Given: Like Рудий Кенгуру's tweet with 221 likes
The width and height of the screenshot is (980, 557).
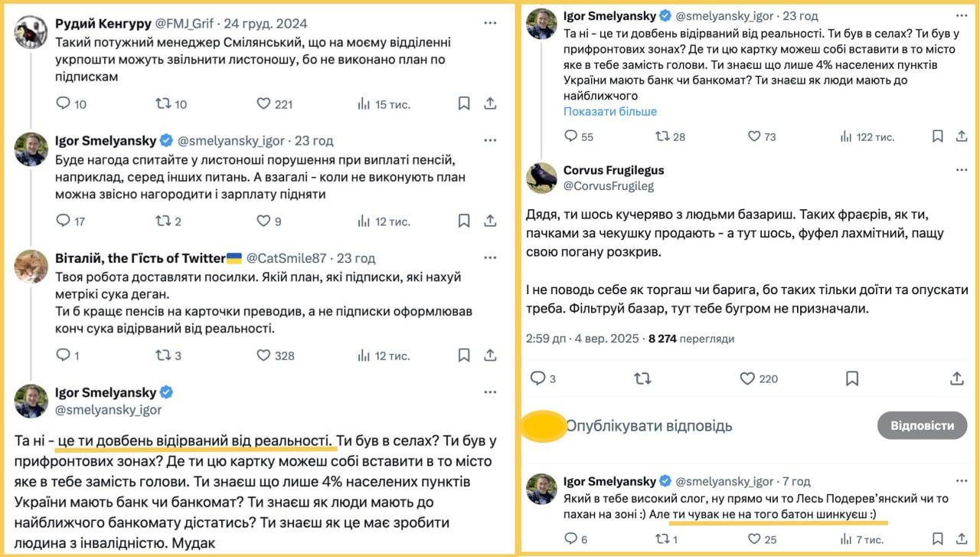Looking at the screenshot, I should pos(263,104).
